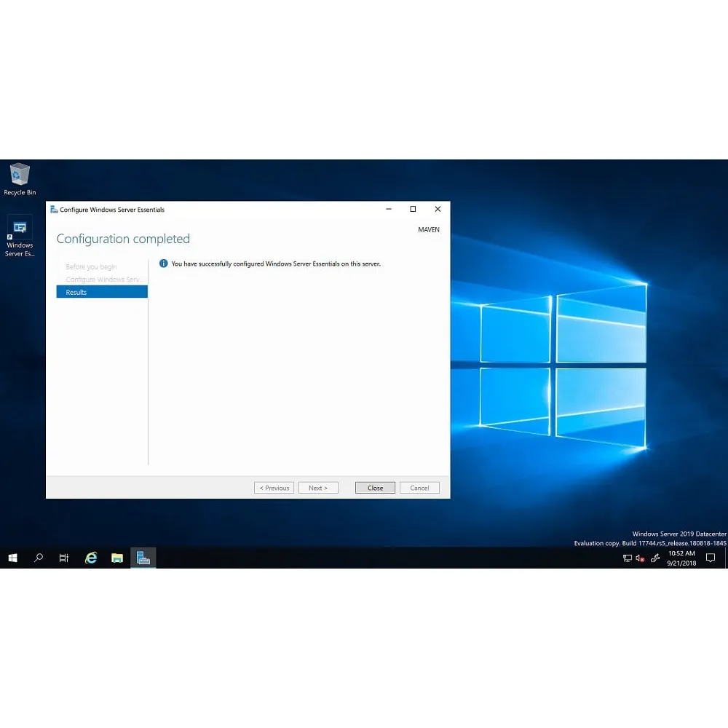Image resolution: width=728 pixels, height=728 pixels.
Task: Click the Cancel button
Action: tap(419, 488)
